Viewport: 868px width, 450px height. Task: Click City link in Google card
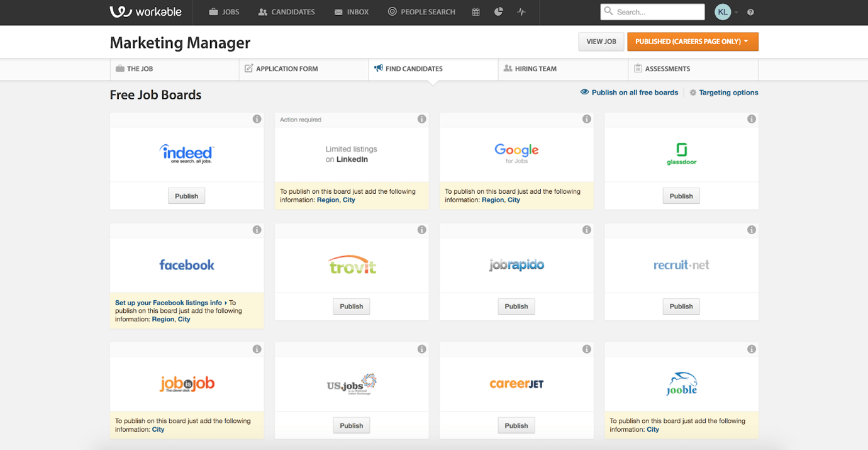[514, 200]
